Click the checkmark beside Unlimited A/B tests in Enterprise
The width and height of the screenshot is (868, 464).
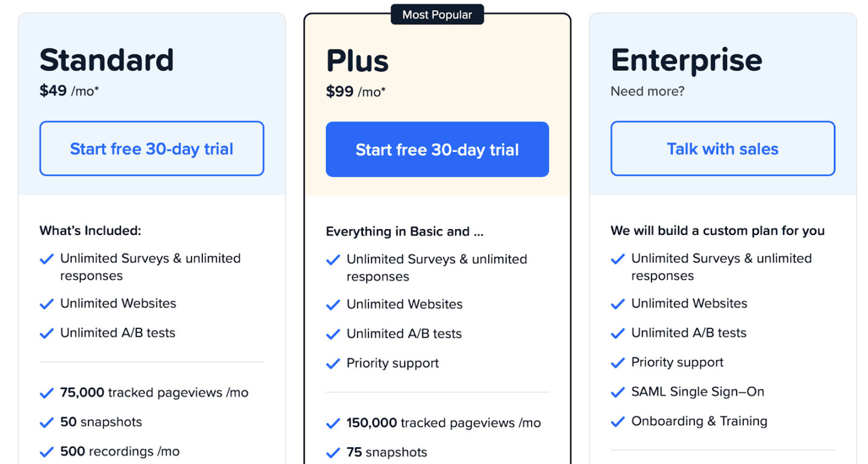[x=617, y=333]
